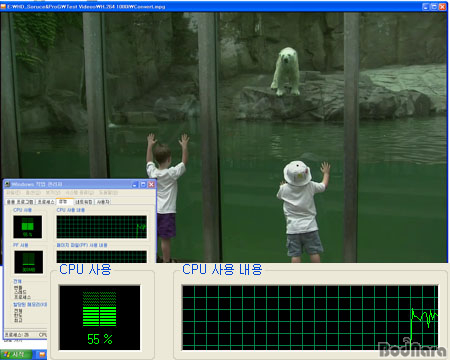Select the media player taskbar button
Viewport: 450px width, 360px height.
coord(41,354)
